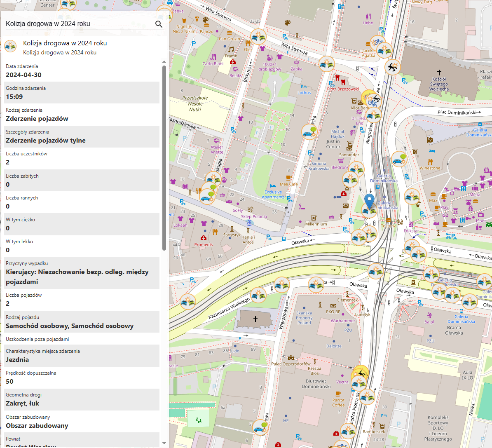Open pedestrian accident marker near Kościół Świętego Wojciecha
The width and height of the screenshot is (492, 448).
393,67
